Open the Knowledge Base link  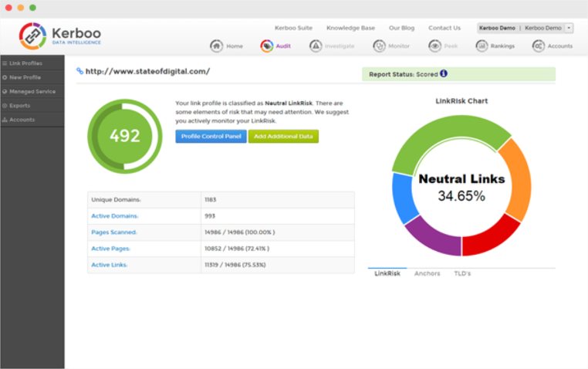350,28
